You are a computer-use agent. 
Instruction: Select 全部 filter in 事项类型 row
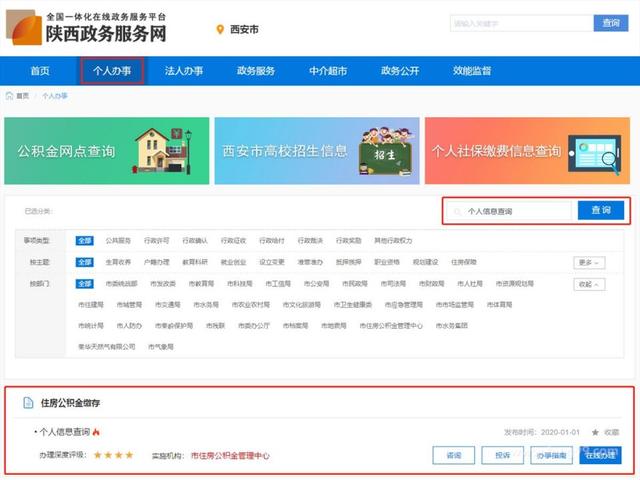(85, 240)
